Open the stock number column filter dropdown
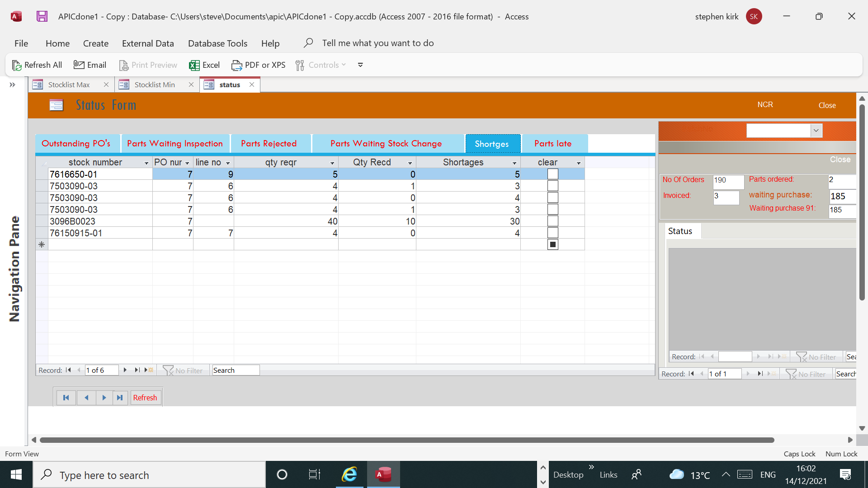 (x=146, y=163)
